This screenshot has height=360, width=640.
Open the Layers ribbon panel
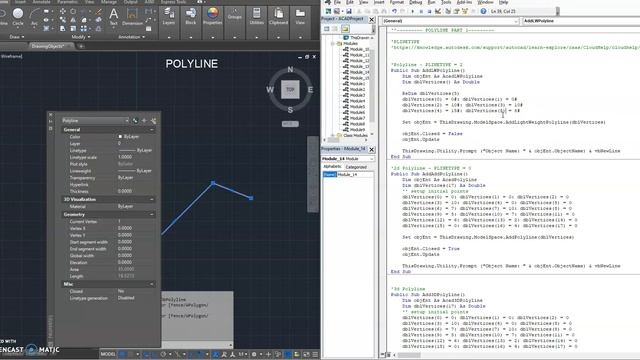point(169,16)
